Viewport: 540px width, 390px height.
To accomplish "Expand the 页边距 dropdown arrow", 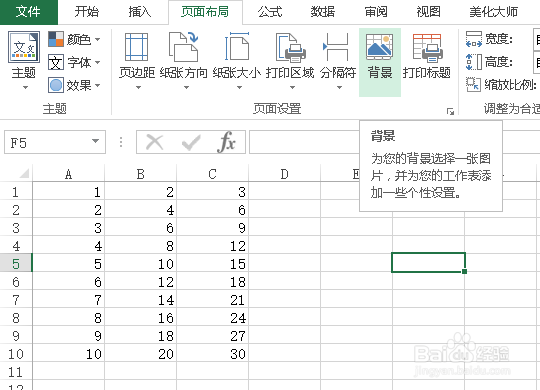I will point(138,88).
